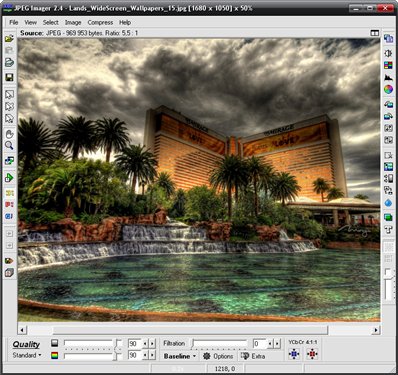The width and height of the screenshot is (398, 375).
Task: Open the Compress menu
Action: [x=100, y=22]
